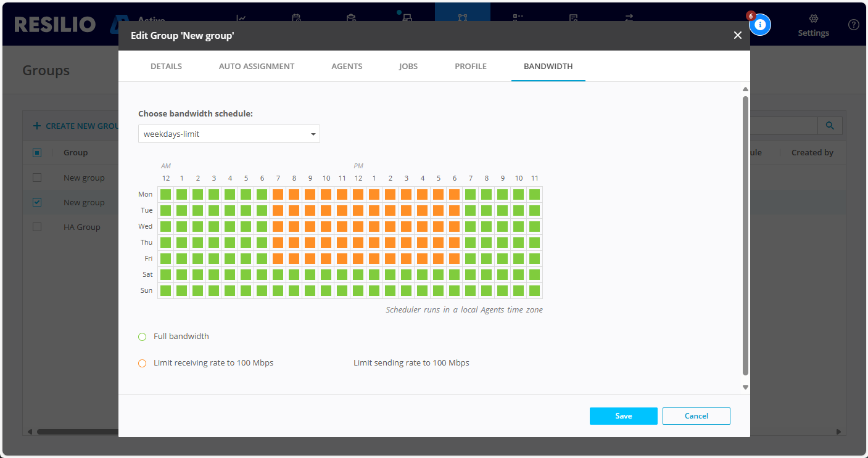Click the green Sunday 11 PM schedule cell
868x458 pixels.
point(534,290)
